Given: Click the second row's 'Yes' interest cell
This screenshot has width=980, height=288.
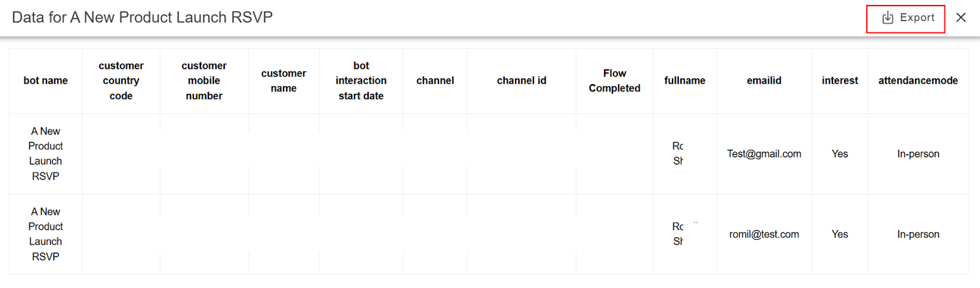Looking at the screenshot, I should coord(840,235).
